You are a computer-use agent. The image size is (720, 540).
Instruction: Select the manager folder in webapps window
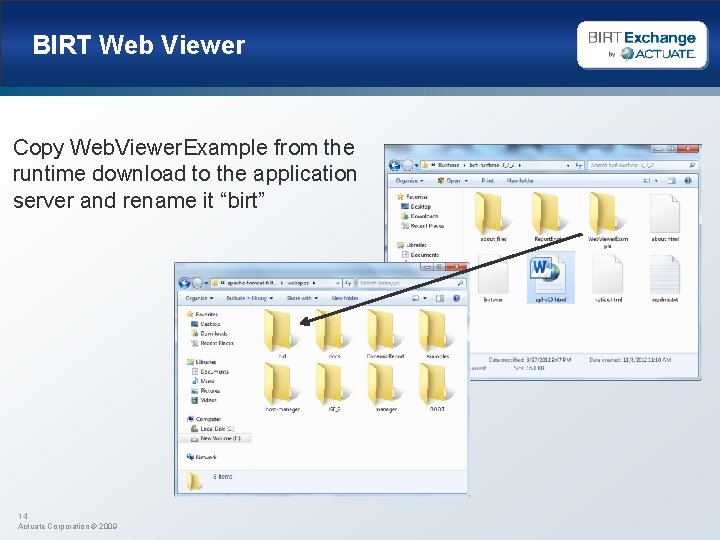[385, 388]
